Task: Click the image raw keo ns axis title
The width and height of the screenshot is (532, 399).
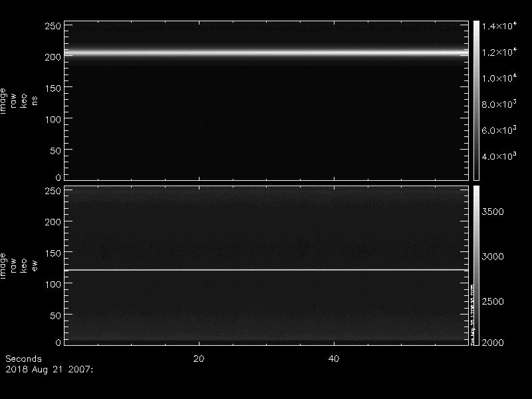Action: coord(19,101)
